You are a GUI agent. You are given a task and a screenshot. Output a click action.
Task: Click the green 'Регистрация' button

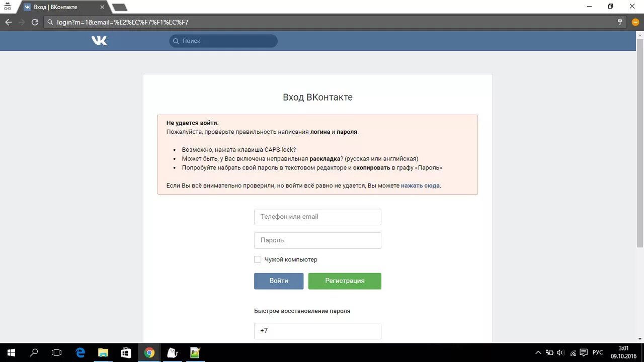pos(345,281)
